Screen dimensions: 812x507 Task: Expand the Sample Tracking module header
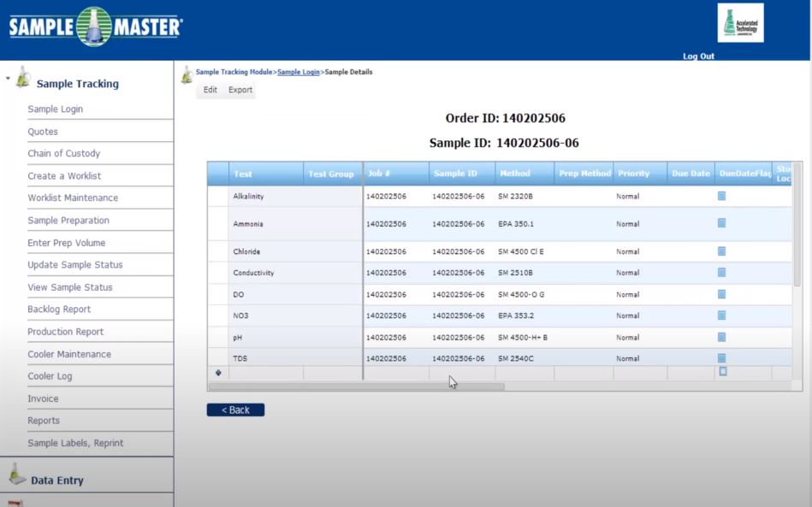pyautogui.click(x=78, y=84)
